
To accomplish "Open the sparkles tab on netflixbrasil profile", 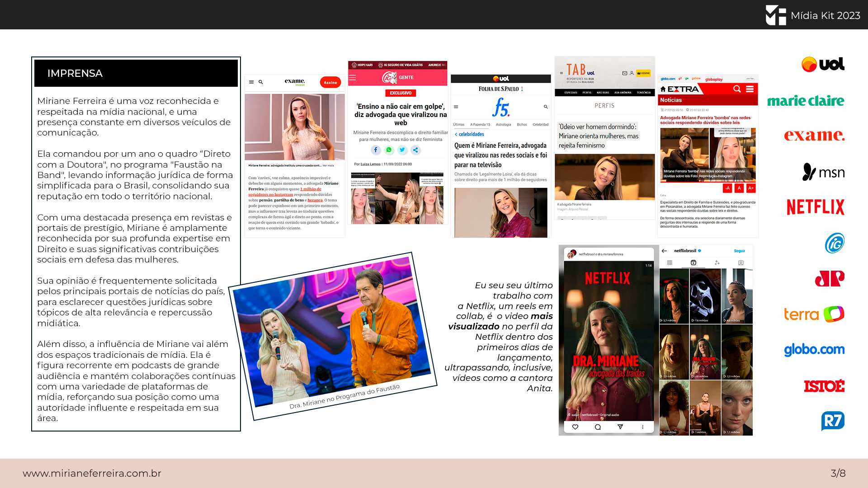I will (717, 263).
